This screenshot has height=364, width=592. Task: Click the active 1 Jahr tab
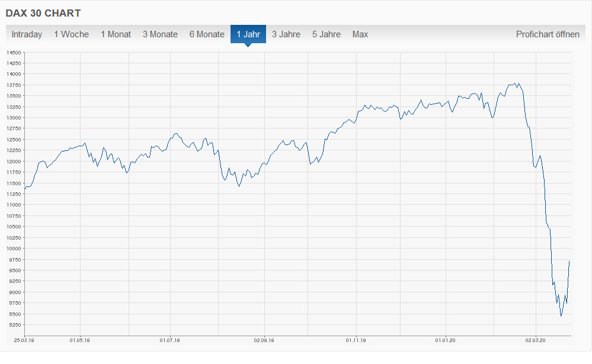point(248,34)
